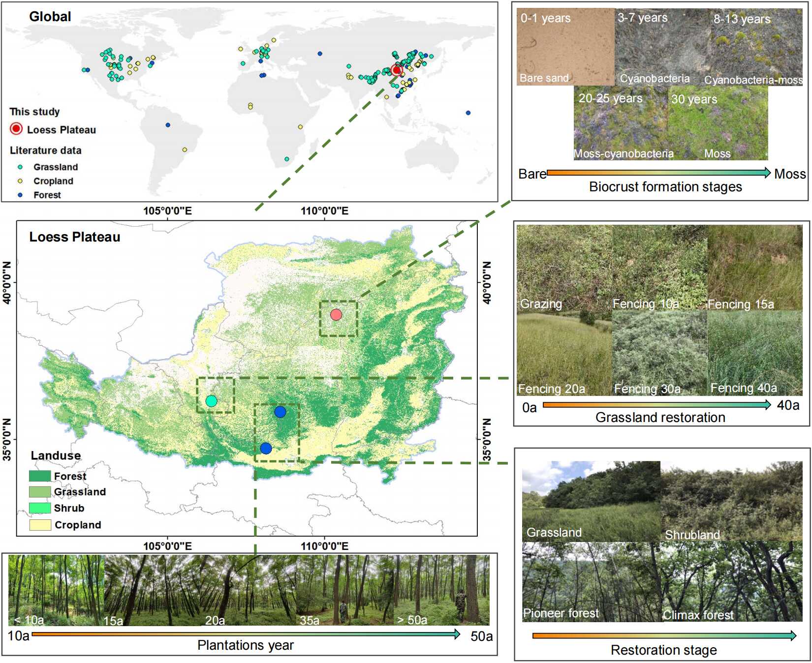
Task: Click the Biocrust formation stages gradient arrow
Action: click(x=658, y=172)
